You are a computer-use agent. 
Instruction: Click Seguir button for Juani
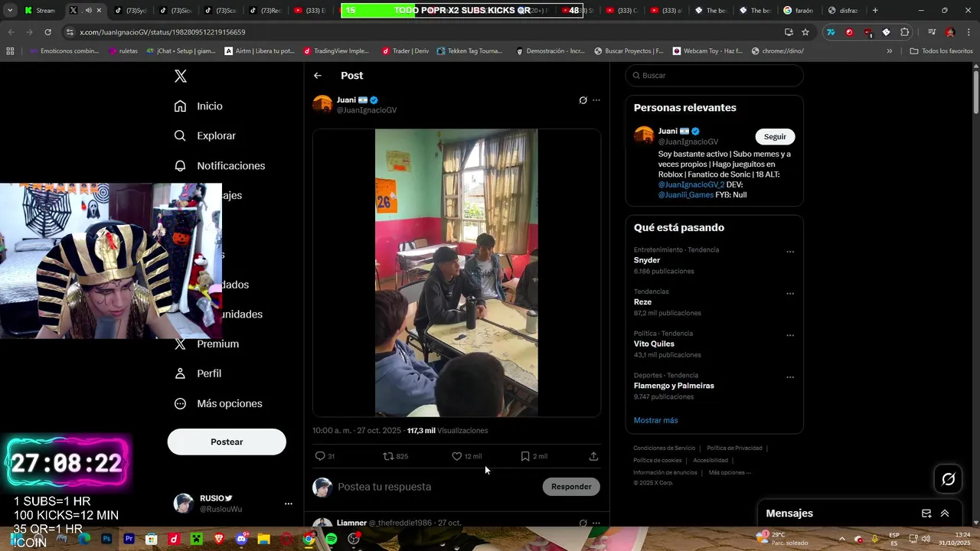tap(775, 136)
